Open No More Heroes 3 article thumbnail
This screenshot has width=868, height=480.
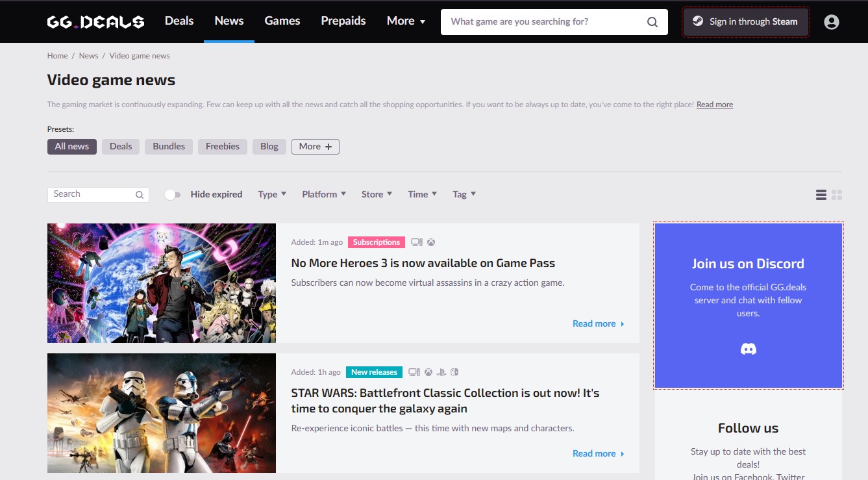pos(162,283)
